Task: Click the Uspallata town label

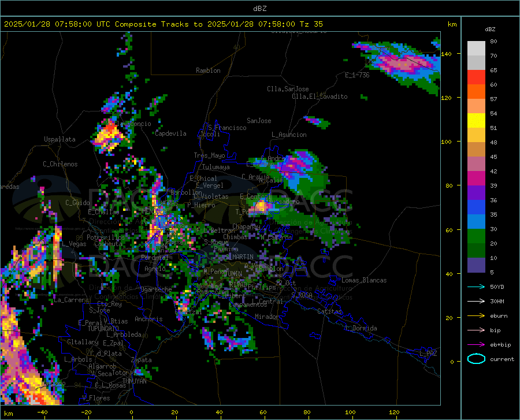Action: 60,139
